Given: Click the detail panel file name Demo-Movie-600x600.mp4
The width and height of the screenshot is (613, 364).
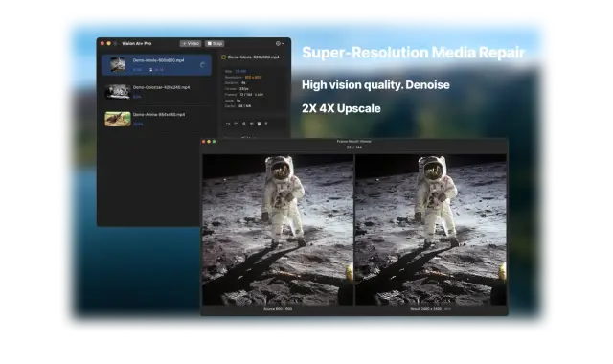Looking at the screenshot, I should 253,57.
